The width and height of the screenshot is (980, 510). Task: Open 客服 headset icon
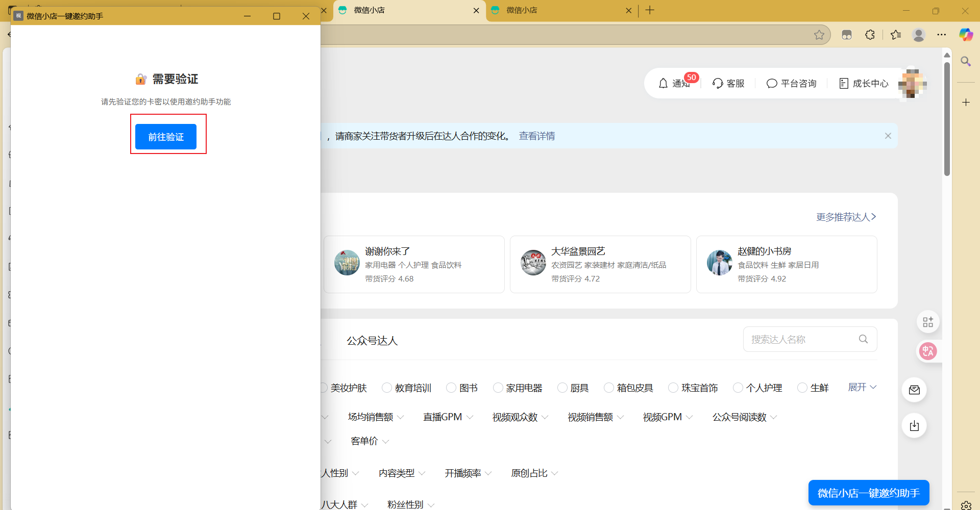tap(718, 83)
